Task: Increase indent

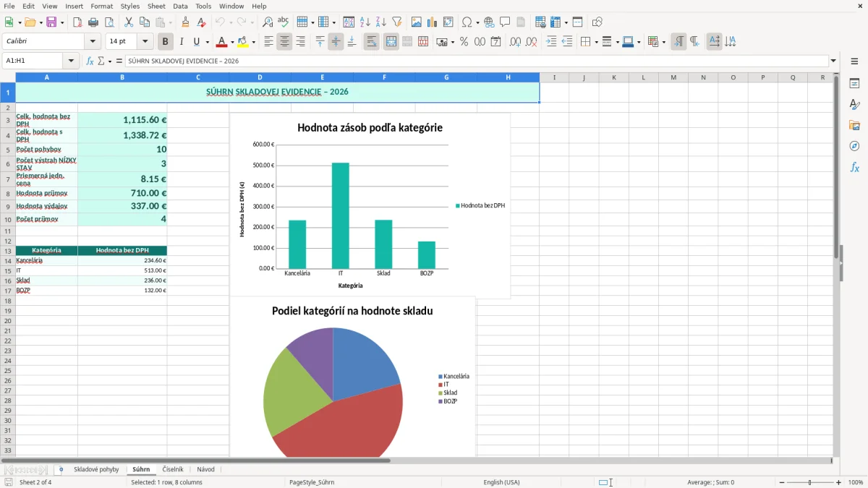Action: [551, 42]
